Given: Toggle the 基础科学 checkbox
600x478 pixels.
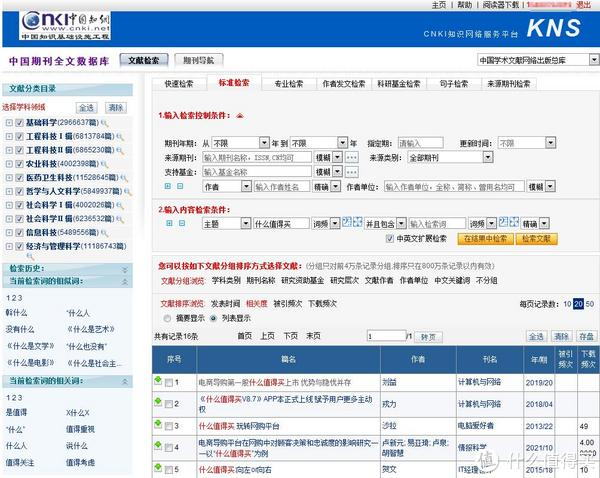Looking at the screenshot, I should point(20,123).
